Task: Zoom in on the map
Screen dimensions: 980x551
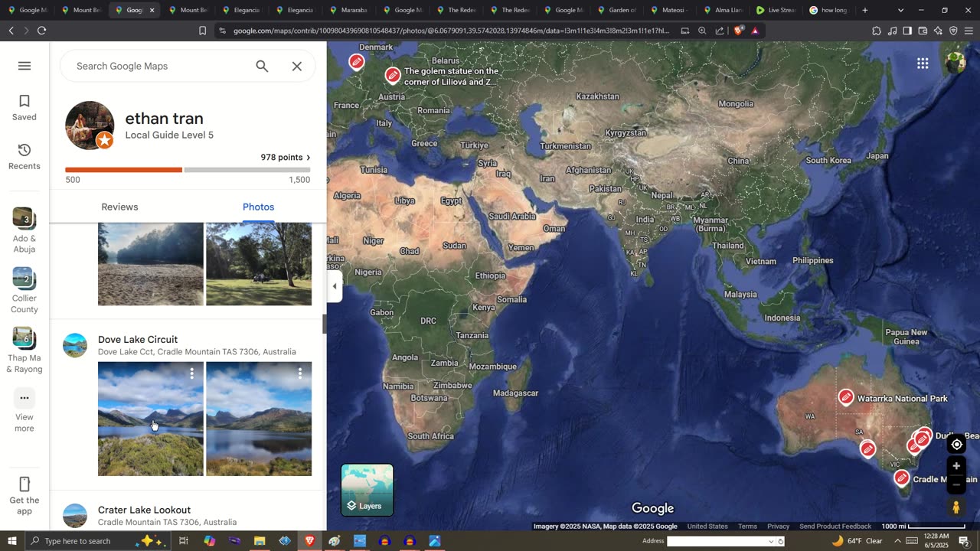Action: pos(956,466)
